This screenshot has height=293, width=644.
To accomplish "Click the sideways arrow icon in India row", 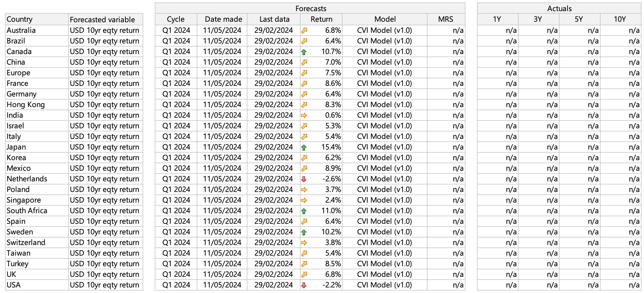I will pyautogui.click(x=304, y=115).
